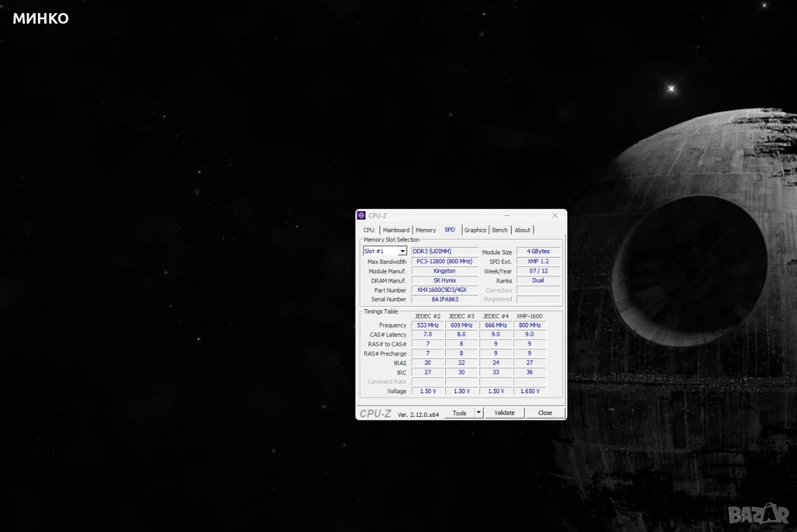Select JEDEC #4 CAS# Latency 9.0 cell
Viewport: 797px width, 532px height.
(x=496, y=335)
